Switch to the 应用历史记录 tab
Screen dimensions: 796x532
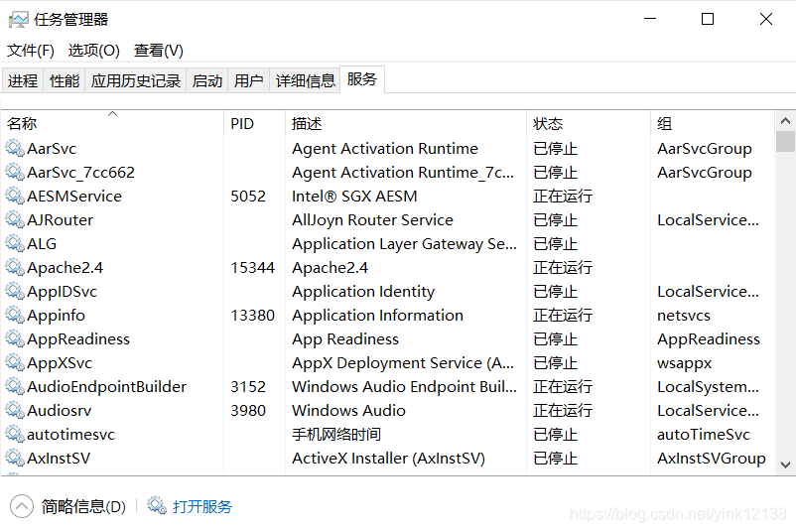[136, 80]
